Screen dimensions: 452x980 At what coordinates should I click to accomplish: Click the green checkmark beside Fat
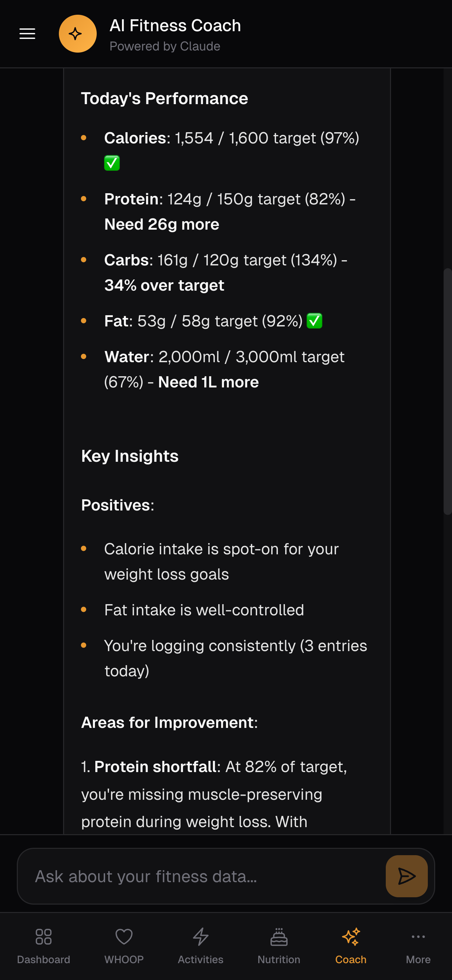click(314, 321)
